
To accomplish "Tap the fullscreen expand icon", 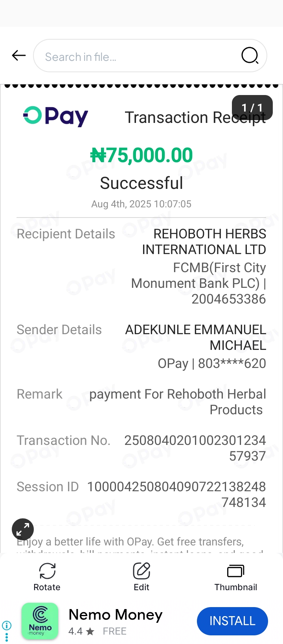I will [x=23, y=529].
